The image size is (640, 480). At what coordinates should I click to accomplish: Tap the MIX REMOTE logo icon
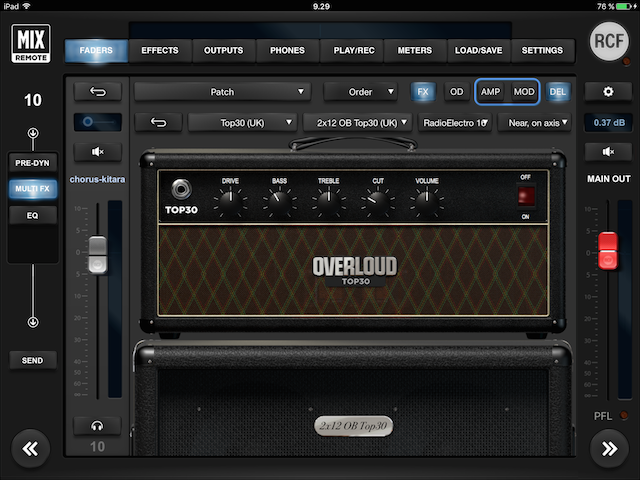[x=31, y=43]
